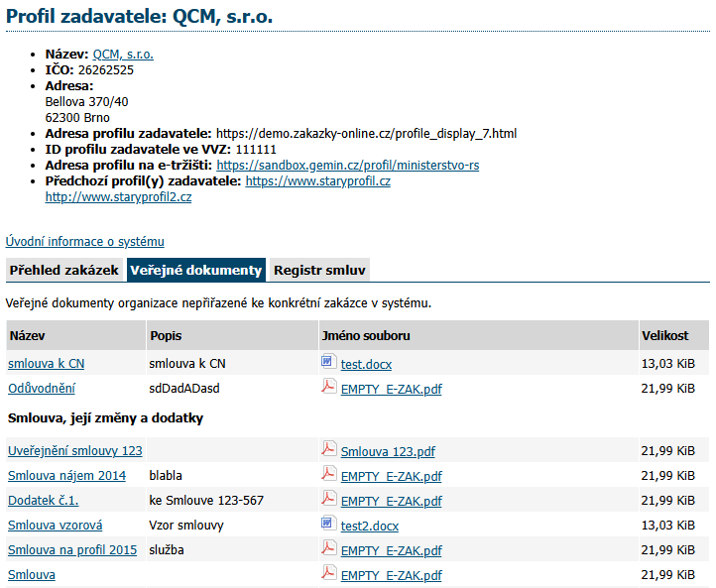716x588 pixels.
Task: Open the www.staryprofil2.cz link
Action: pos(118,197)
